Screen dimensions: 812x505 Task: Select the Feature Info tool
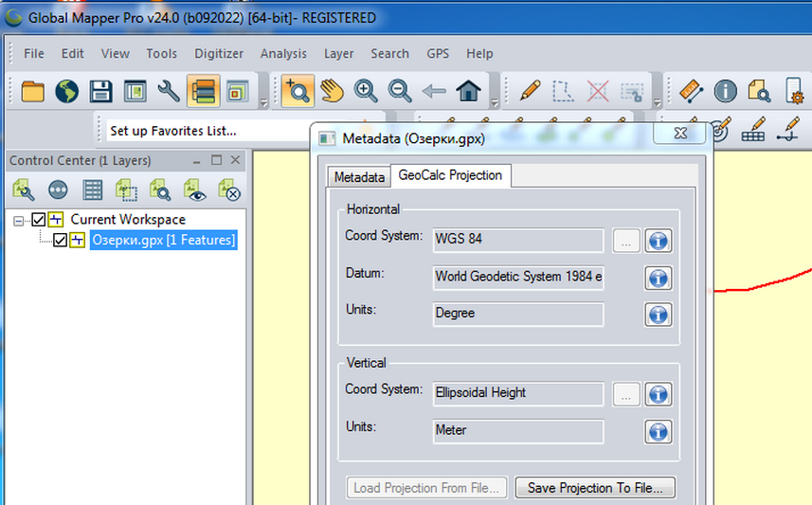[726, 91]
